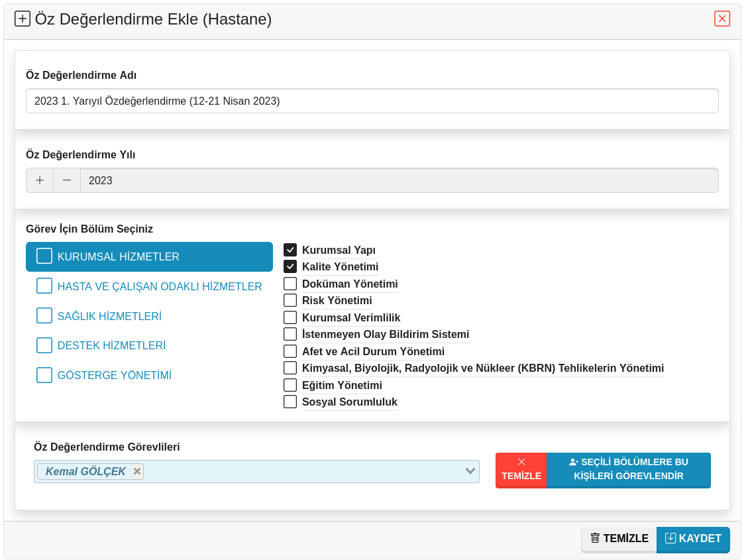Remove Kemal GÖLÇEK tag with the x icon
The height and width of the screenshot is (560, 748).
coord(137,471)
